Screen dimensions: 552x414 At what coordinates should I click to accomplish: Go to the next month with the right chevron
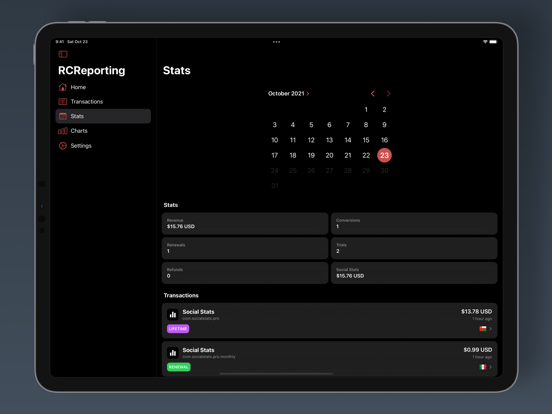(388, 94)
